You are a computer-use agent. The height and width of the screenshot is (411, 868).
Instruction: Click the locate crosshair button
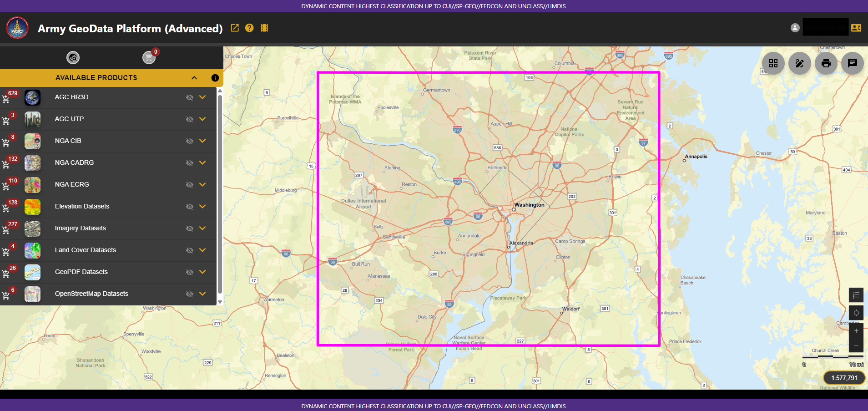click(x=856, y=313)
